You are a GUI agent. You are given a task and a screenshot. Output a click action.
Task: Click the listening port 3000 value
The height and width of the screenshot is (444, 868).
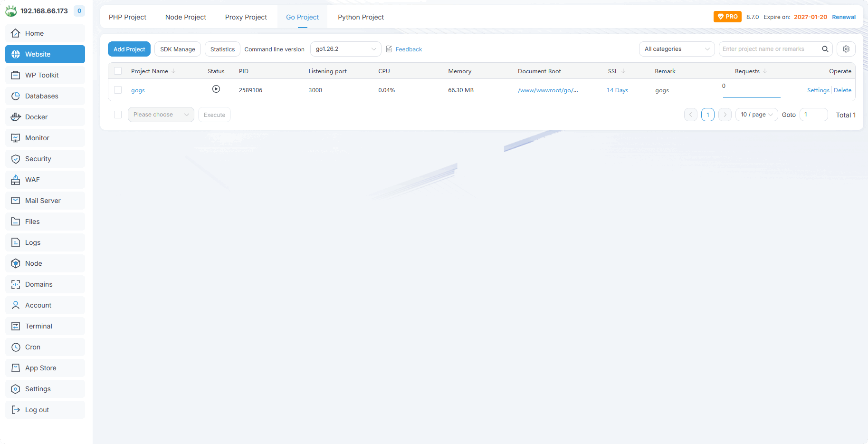click(x=315, y=90)
